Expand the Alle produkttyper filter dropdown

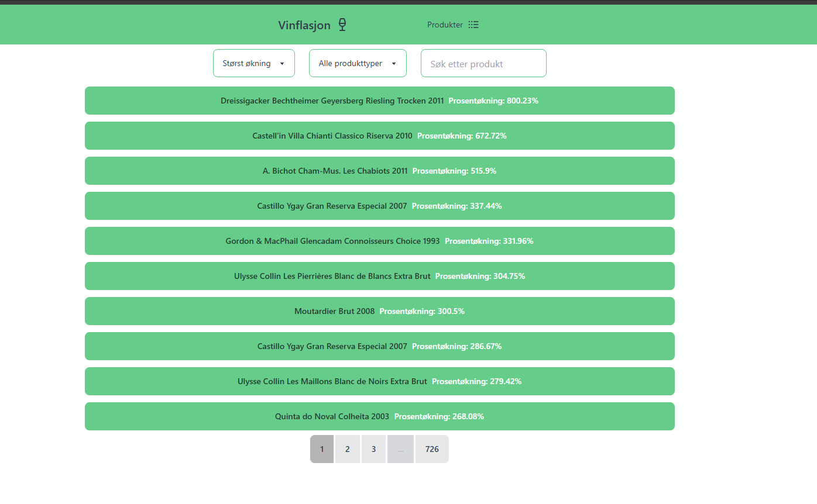click(x=357, y=63)
